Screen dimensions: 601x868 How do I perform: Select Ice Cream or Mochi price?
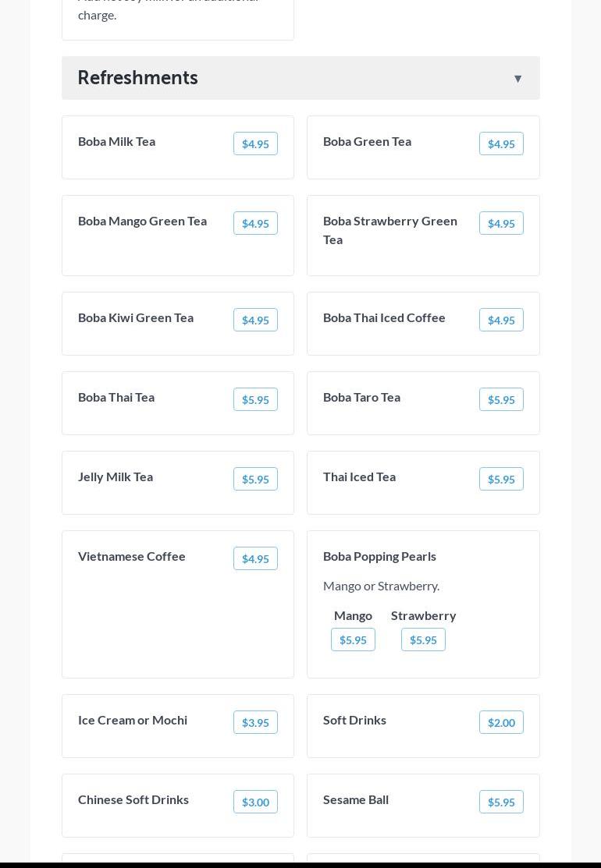(x=255, y=723)
